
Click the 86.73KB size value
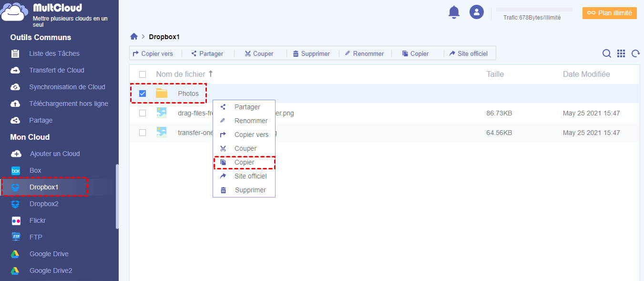point(499,113)
